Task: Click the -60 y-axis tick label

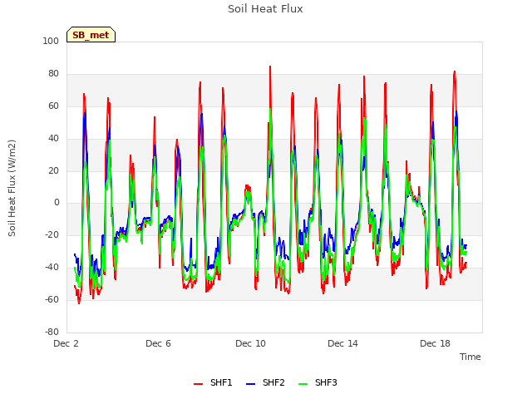Action: point(52,299)
